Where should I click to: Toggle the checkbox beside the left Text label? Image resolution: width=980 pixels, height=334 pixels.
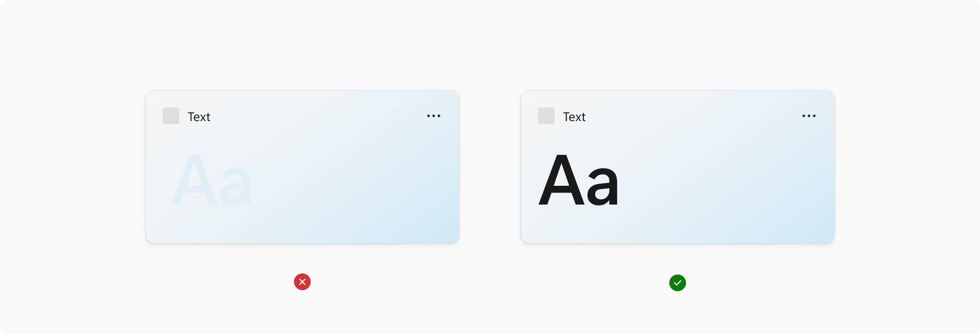[170, 116]
